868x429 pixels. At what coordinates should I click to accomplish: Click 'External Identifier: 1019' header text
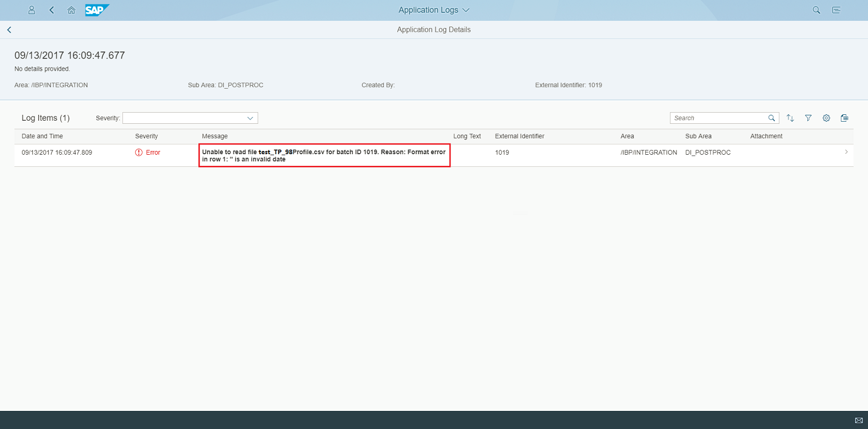pos(569,85)
